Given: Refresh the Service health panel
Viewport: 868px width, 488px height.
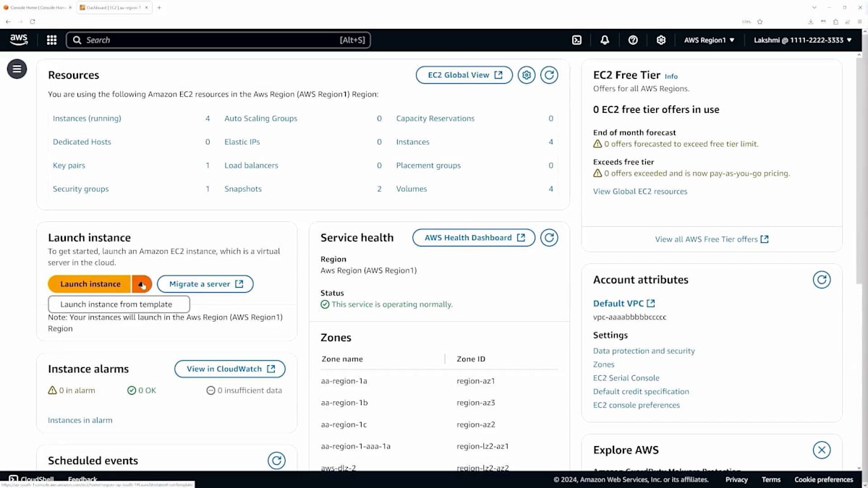Looking at the screenshot, I should 549,237.
